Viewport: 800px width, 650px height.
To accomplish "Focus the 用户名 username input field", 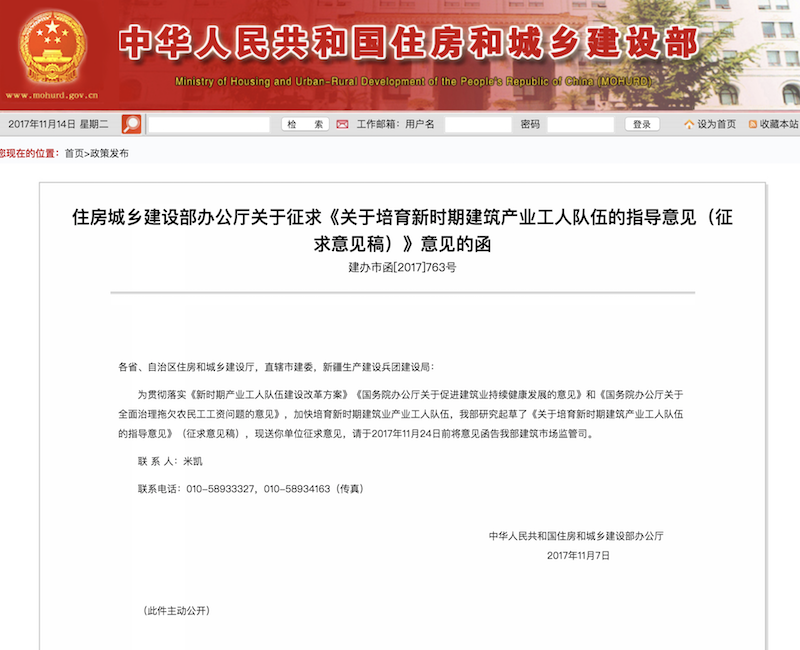I will 478,124.
